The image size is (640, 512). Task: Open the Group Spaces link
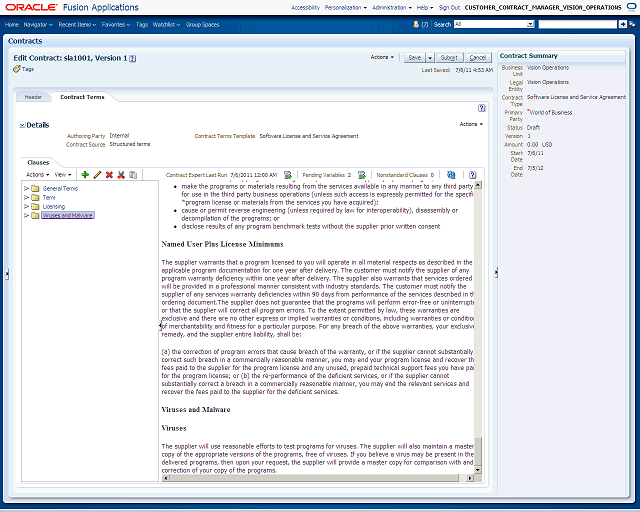point(202,24)
